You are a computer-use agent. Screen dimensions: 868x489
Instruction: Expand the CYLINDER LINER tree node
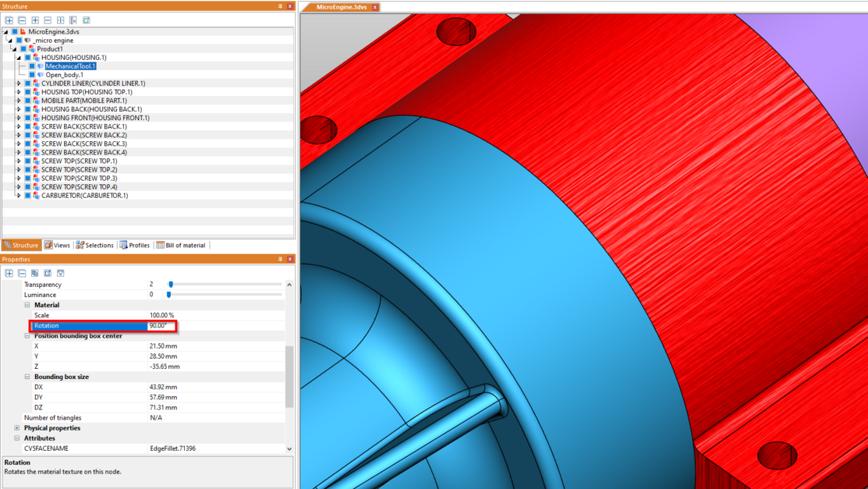[18, 83]
